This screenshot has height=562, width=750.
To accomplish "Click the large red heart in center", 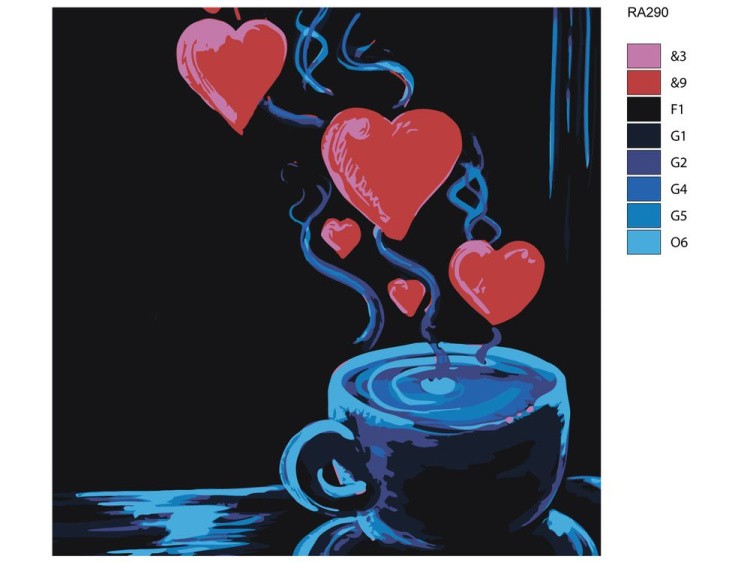I will [392, 172].
